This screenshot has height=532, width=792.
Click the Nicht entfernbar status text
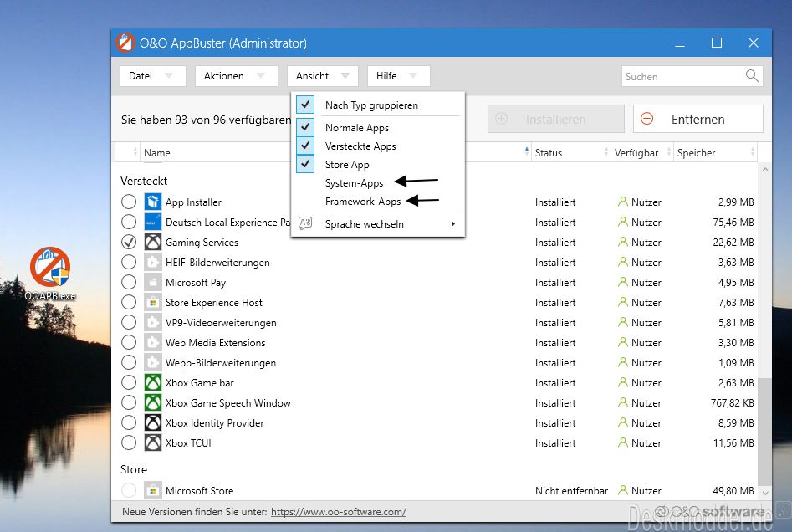point(571,490)
